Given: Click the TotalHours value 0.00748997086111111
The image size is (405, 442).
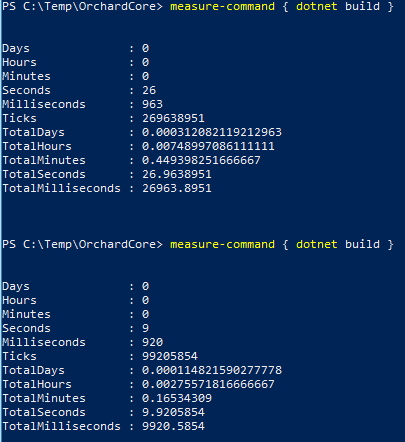Looking at the screenshot, I should pos(208,146).
